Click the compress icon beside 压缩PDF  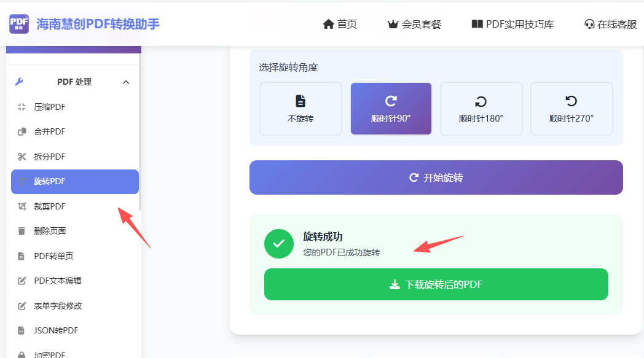coord(22,107)
